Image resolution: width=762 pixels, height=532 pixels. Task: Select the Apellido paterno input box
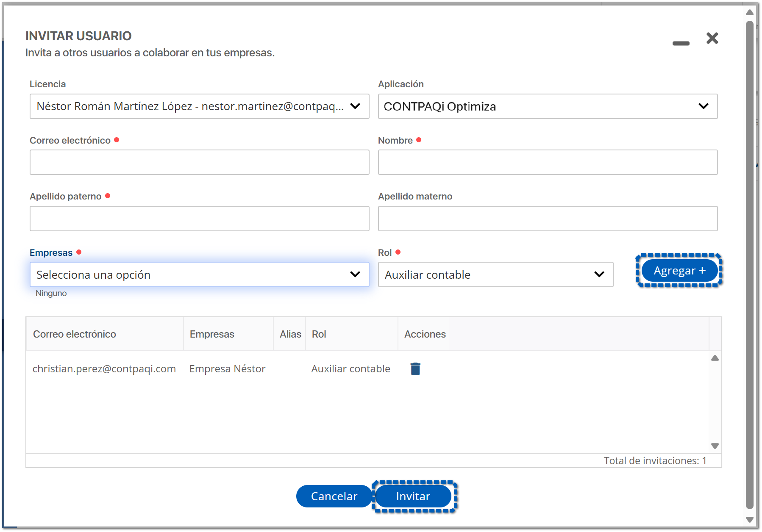click(199, 219)
